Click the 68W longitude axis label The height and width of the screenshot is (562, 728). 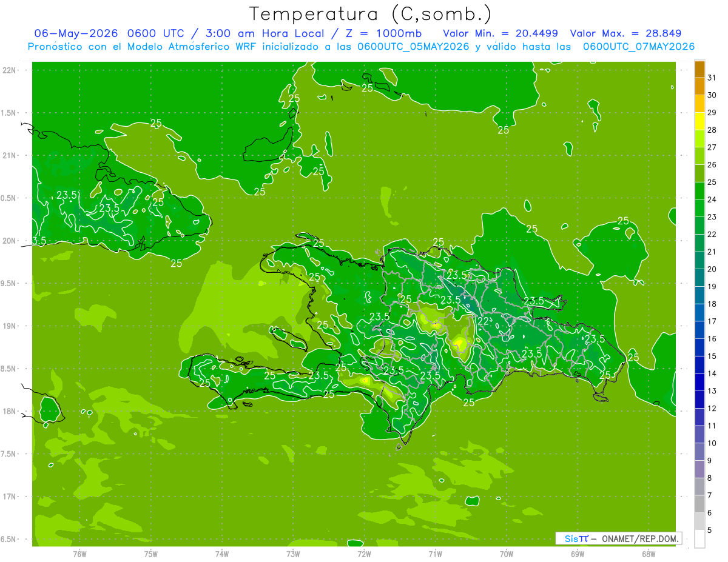[x=648, y=554]
